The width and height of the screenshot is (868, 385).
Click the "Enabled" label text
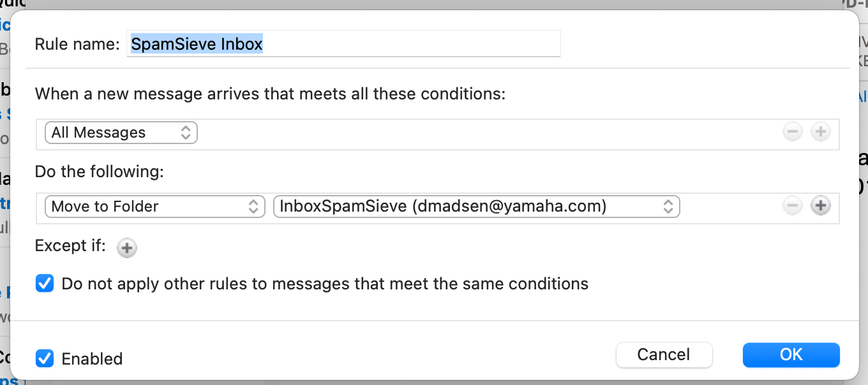[x=92, y=359]
